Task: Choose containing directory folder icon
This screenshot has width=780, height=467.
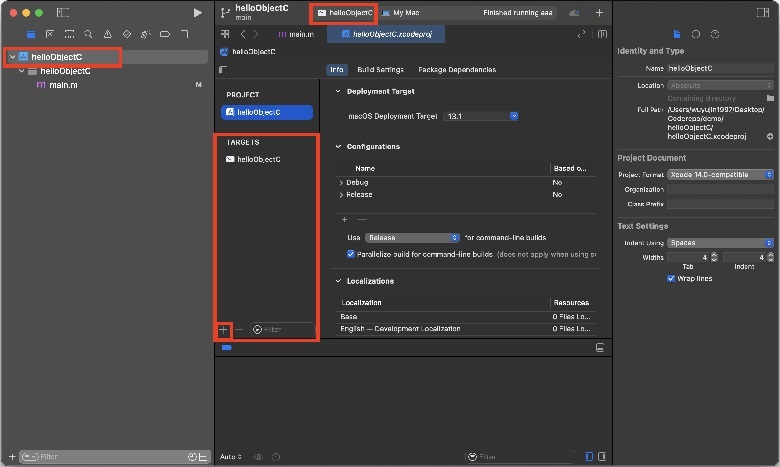Action: [x=770, y=98]
